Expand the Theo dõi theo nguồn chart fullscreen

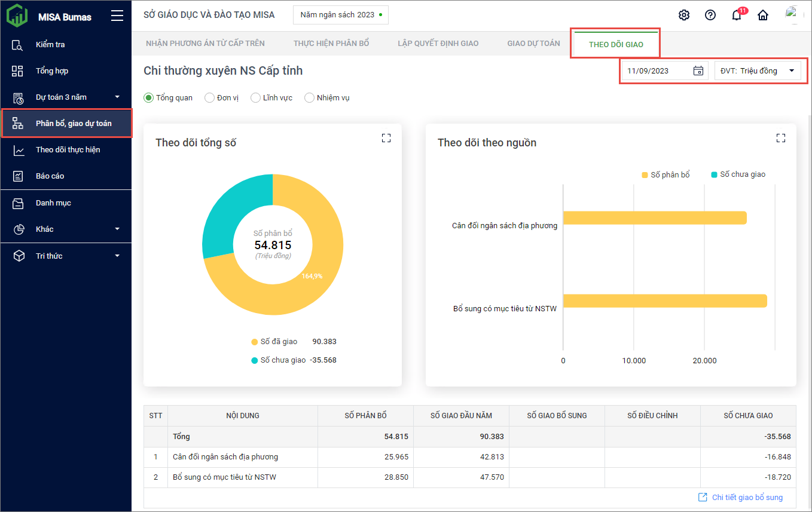(780, 138)
